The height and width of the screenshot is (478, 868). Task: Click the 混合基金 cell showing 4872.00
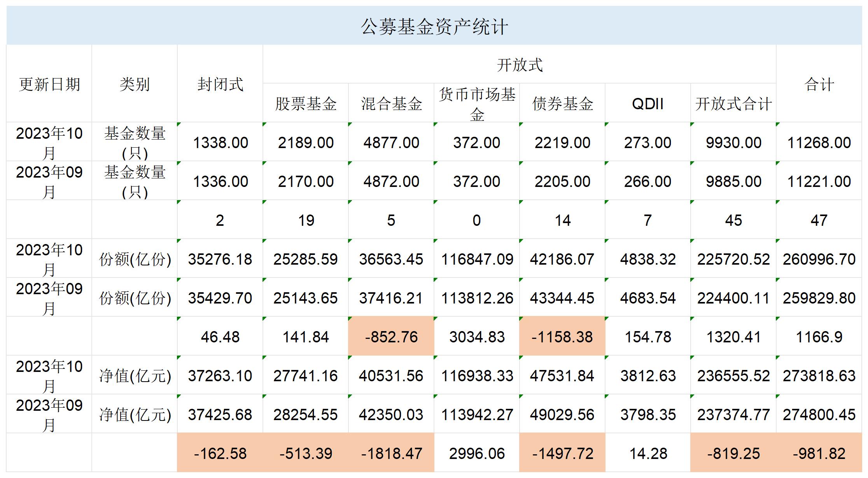pos(391,181)
